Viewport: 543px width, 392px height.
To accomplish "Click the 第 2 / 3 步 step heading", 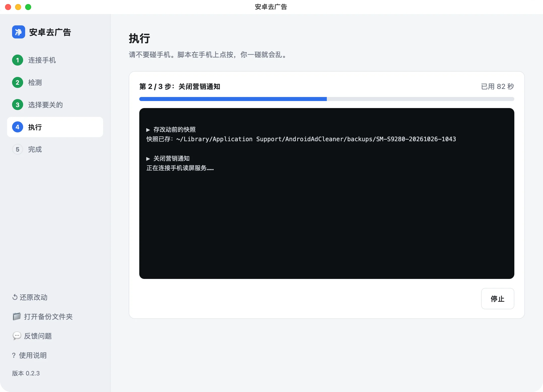I will 180,87.
